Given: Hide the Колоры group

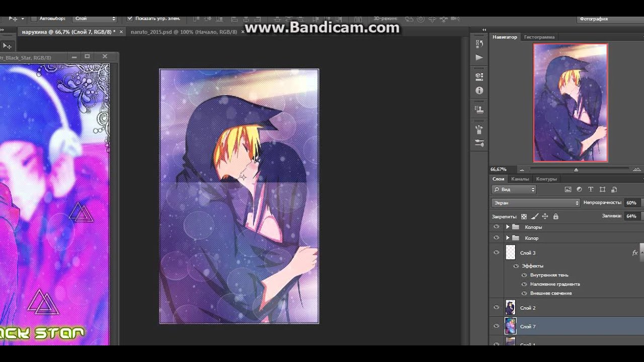Looking at the screenshot, I should point(497,227).
